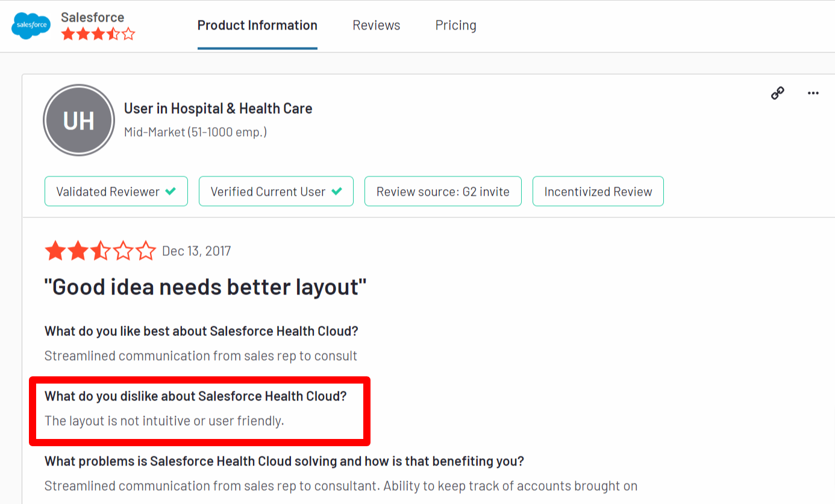Click the review's two-and-half star rating
This screenshot has height=504, width=835.
(x=101, y=250)
